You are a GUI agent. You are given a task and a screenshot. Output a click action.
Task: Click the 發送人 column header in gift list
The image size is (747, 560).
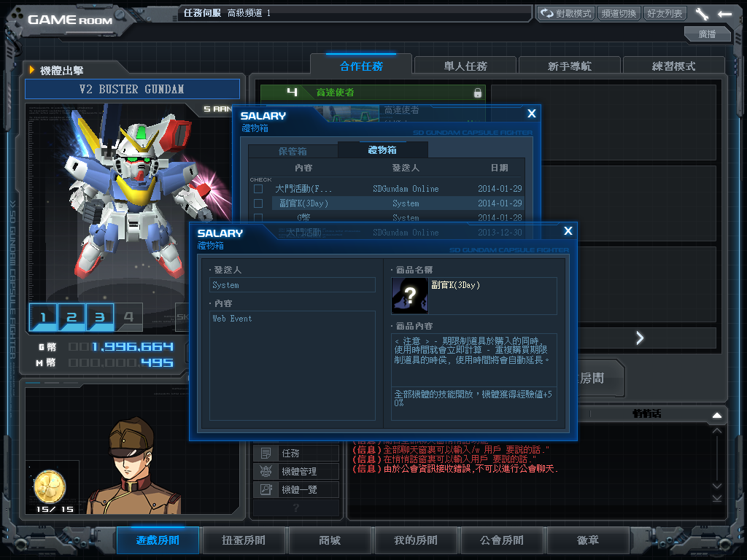click(x=406, y=168)
